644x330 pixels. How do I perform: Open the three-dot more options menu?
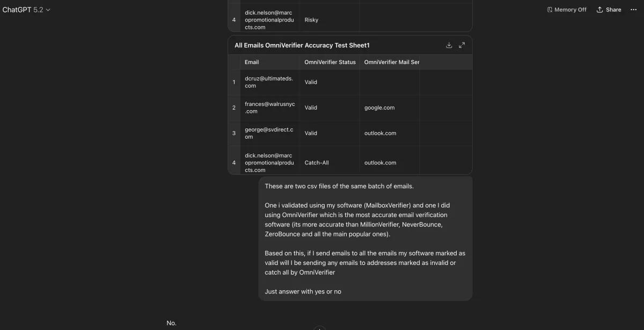633,10
